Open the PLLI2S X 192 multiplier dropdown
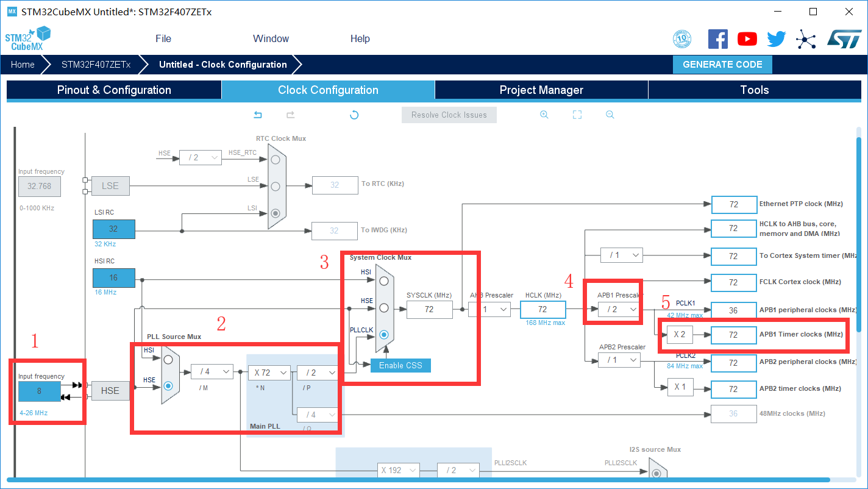The height and width of the screenshot is (489, 868). 398,470
